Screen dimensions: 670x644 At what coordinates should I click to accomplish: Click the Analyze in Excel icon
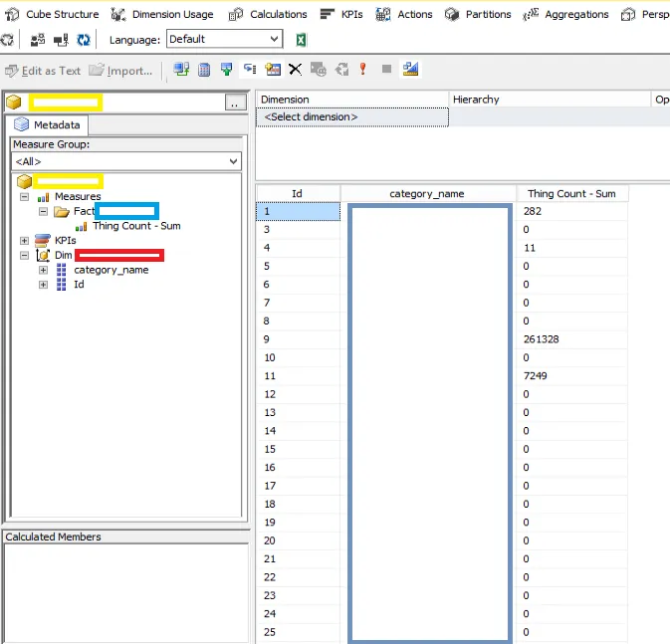tap(301, 40)
